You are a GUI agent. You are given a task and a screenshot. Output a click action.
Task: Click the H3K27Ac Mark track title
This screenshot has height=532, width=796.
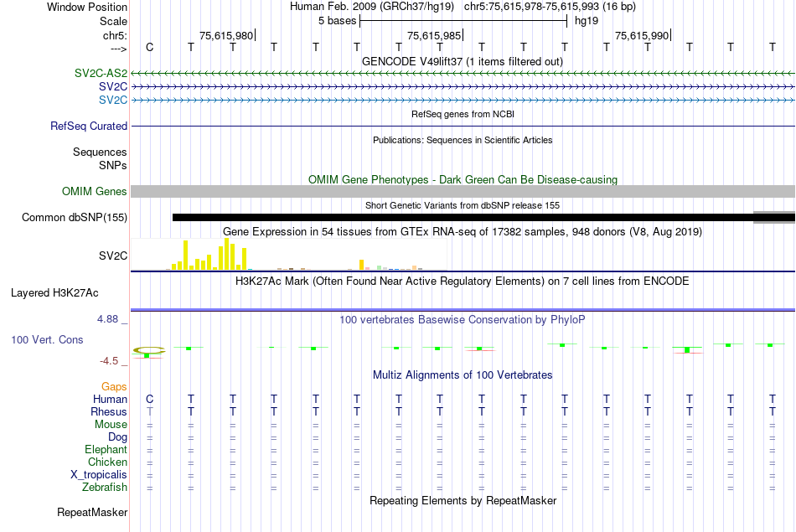click(462, 281)
